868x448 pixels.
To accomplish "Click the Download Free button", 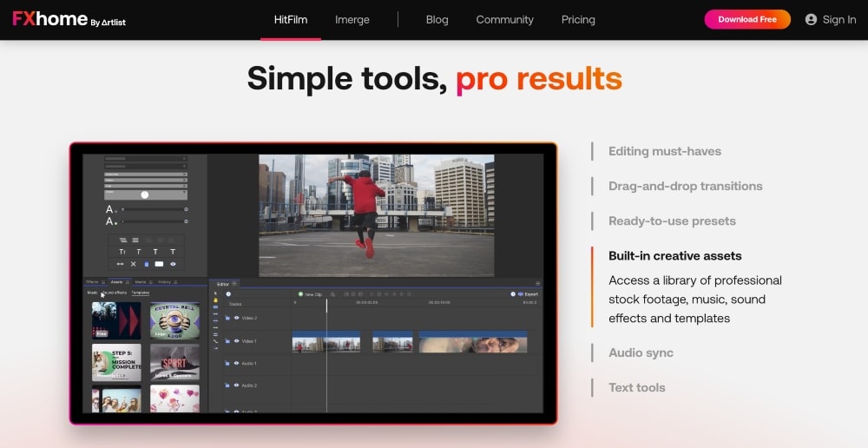I will (x=747, y=19).
